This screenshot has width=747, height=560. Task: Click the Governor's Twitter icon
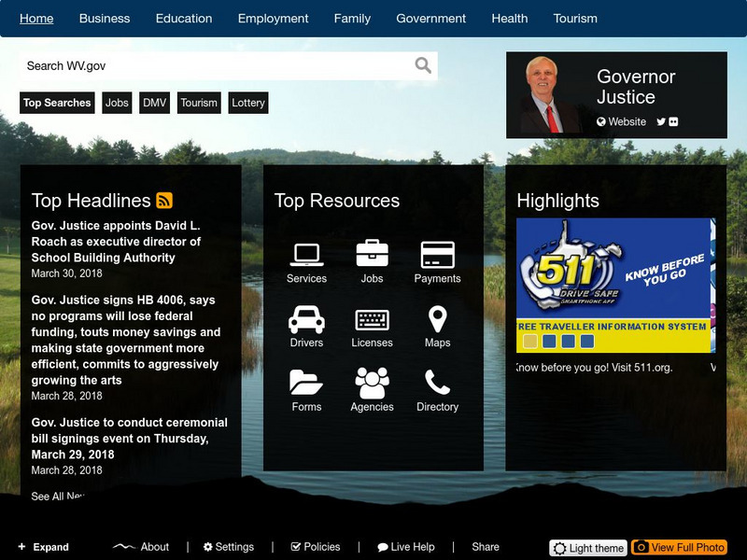(661, 122)
